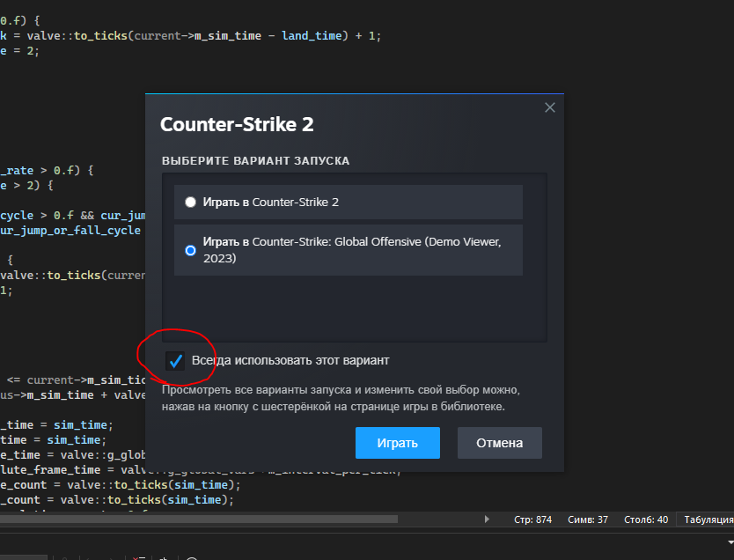Image resolution: width=734 pixels, height=560 pixels.
Task: Click the '_rate > 0.f) {' code line
Action: 47,171
